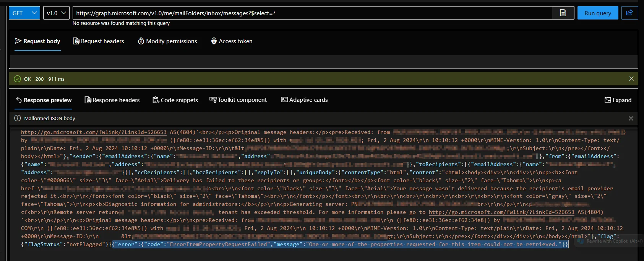Open the v1.0 version dropdown
Screen dimensions: 644x261
56,13
